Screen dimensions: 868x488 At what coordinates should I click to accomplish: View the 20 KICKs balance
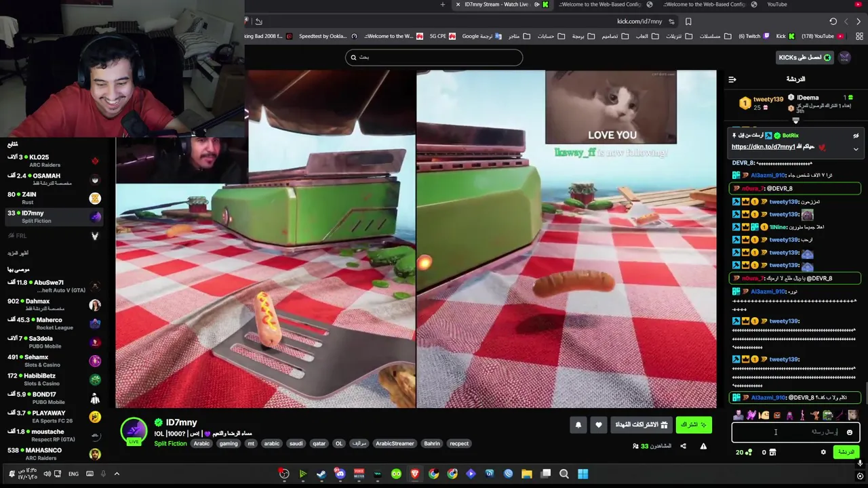(743, 452)
